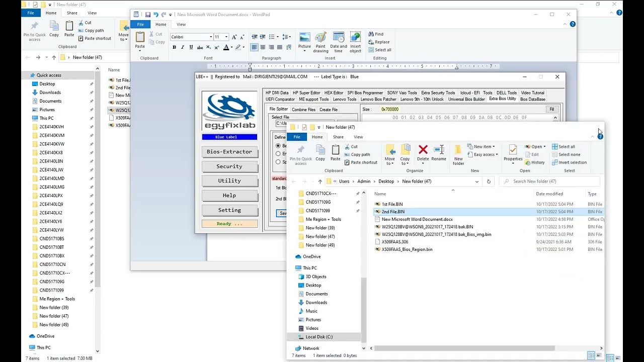Click Insert object in WordPad ribbon
Image resolution: width=644 pixels, height=362 pixels.
coord(355,42)
